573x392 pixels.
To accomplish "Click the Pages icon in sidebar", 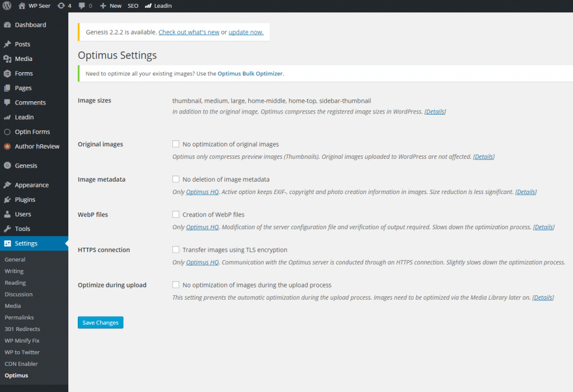I will tap(7, 88).
